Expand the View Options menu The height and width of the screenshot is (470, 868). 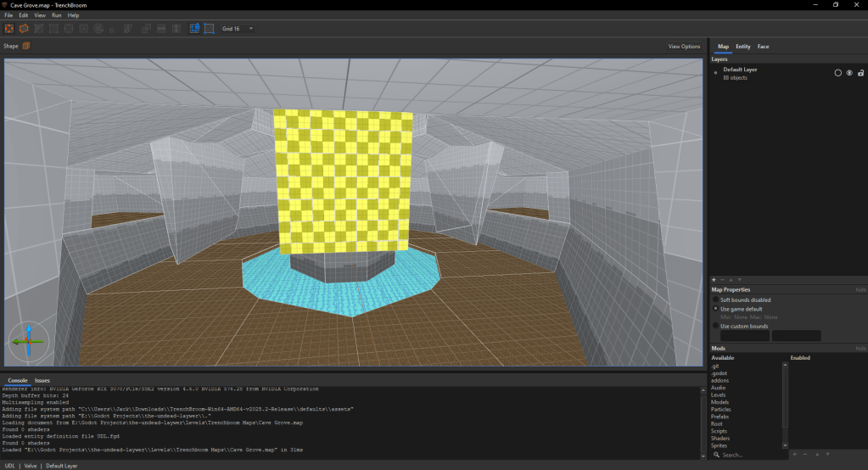(x=684, y=46)
